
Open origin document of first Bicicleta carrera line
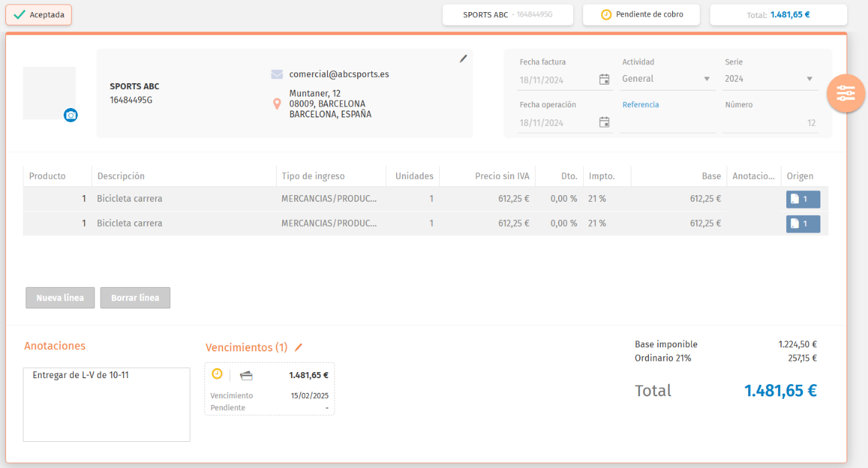[x=803, y=199]
